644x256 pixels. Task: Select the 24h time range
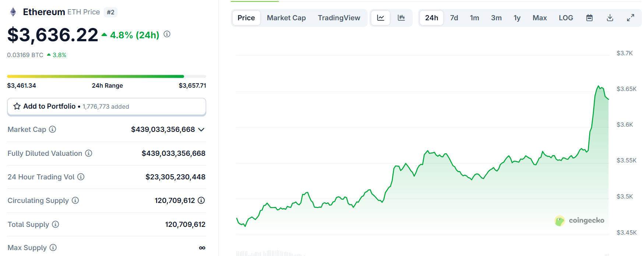click(432, 18)
